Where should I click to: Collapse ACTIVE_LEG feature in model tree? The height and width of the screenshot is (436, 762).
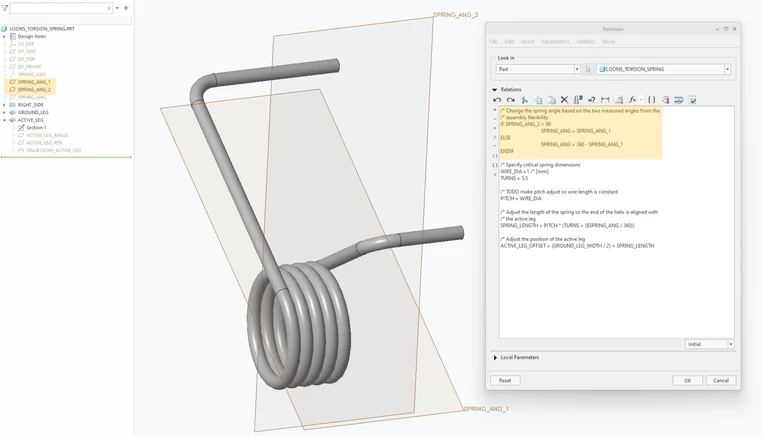pyautogui.click(x=4, y=120)
